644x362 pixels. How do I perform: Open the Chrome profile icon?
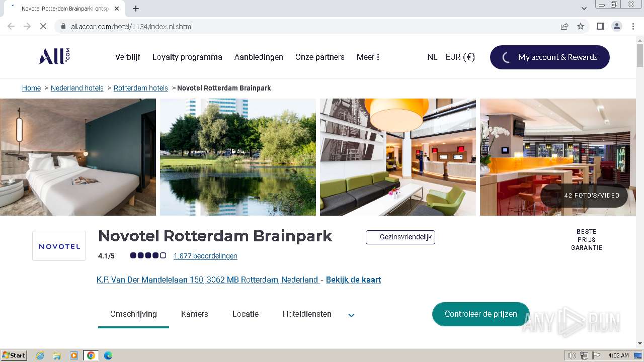(x=617, y=26)
